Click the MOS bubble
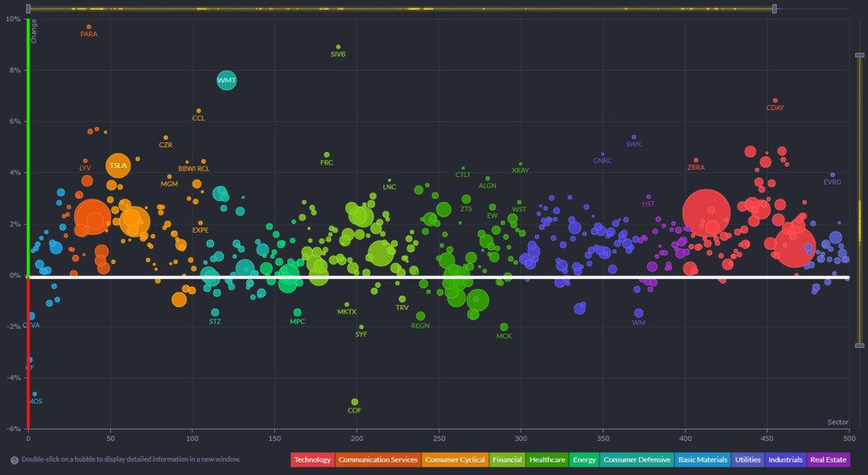This screenshot has height=475, width=868. 35,394
